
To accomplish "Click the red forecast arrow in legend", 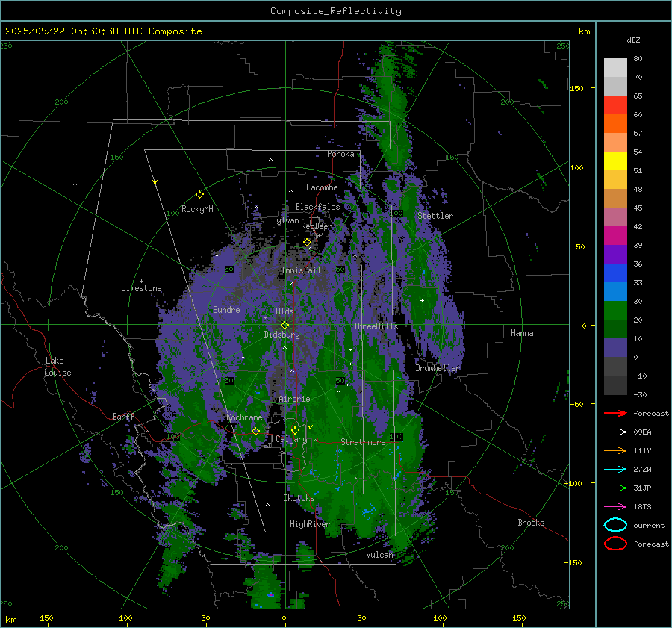I will [x=615, y=413].
